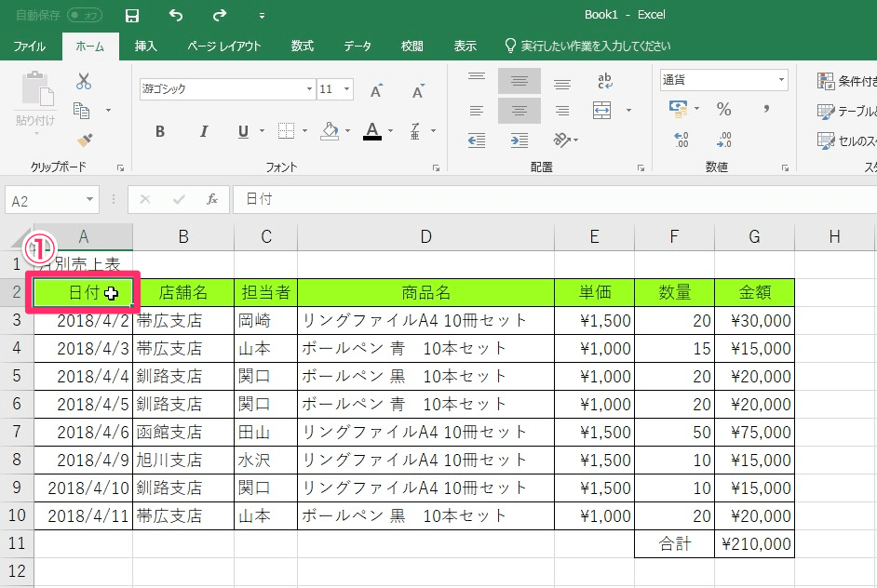Increase font size with large A

[x=376, y=90]
